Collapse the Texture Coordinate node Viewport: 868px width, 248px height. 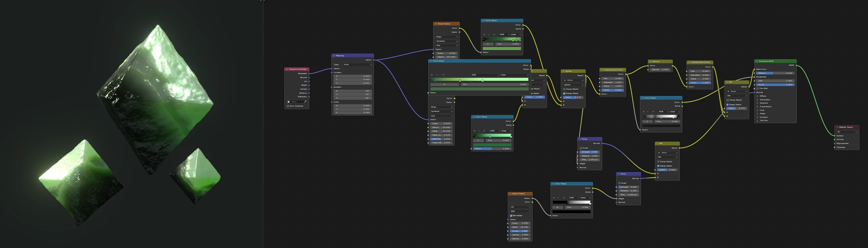[287, 69]
